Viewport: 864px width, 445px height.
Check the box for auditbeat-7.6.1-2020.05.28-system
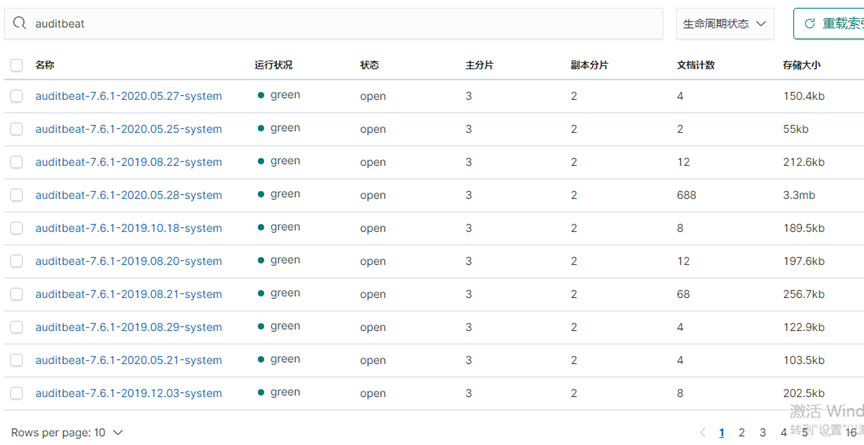[17, 195]
